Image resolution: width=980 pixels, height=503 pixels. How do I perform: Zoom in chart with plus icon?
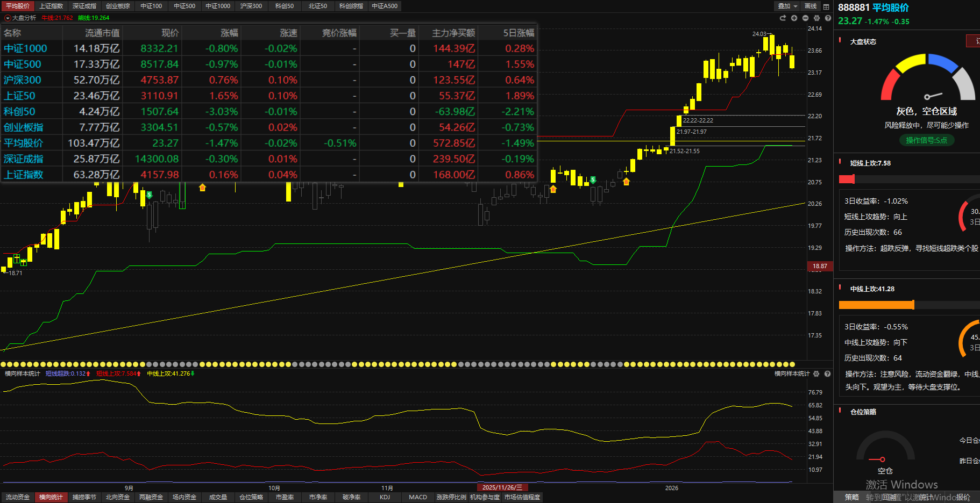[794, 18]
